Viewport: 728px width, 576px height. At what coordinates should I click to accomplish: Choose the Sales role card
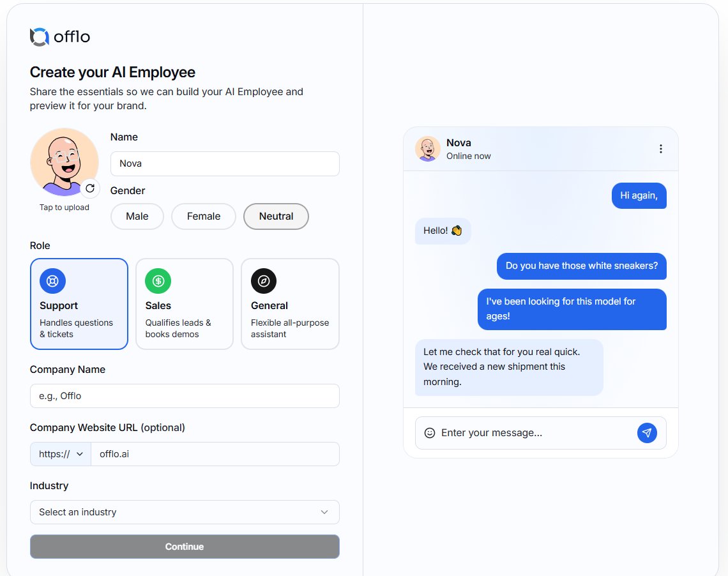tap(185, 304)
